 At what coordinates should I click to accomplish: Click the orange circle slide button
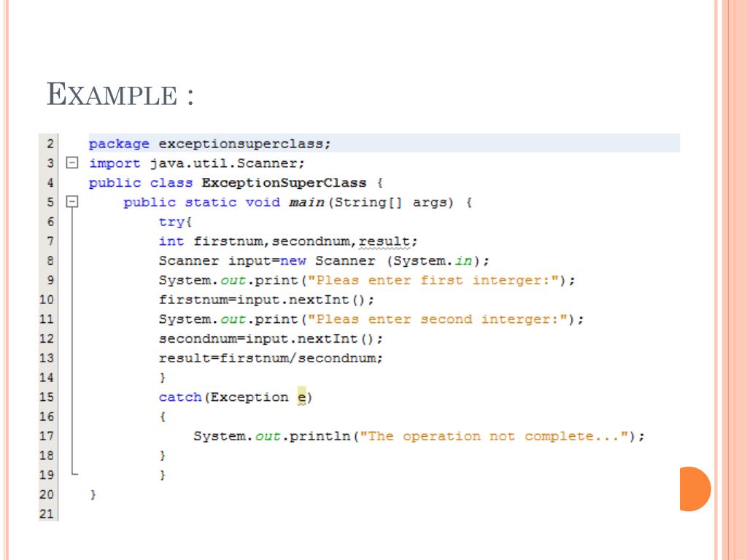(x=695, y=489)
